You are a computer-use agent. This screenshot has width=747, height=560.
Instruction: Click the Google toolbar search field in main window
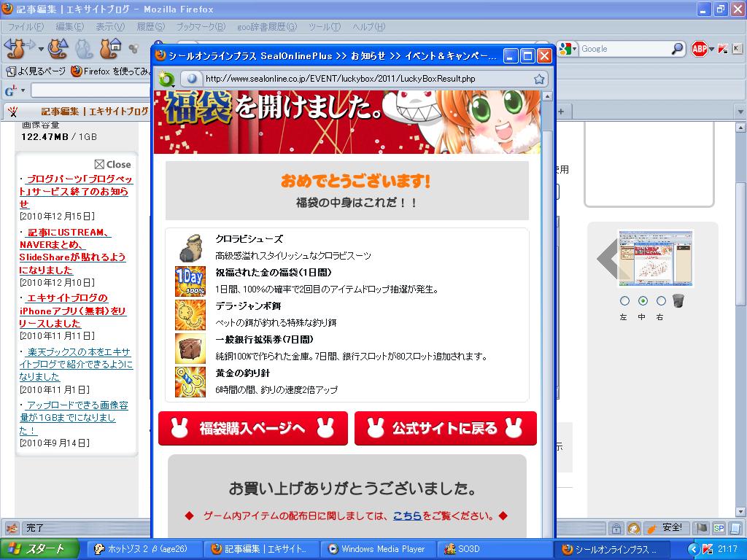pos(90,90)
